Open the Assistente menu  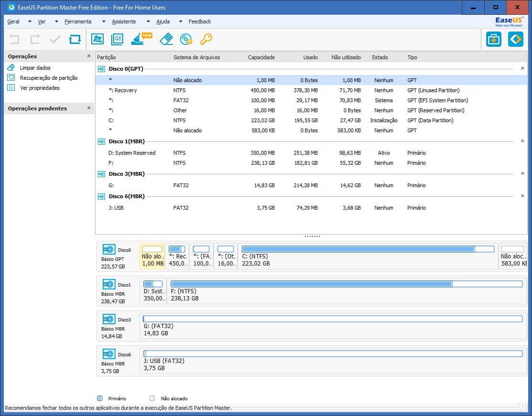point(124,21)
